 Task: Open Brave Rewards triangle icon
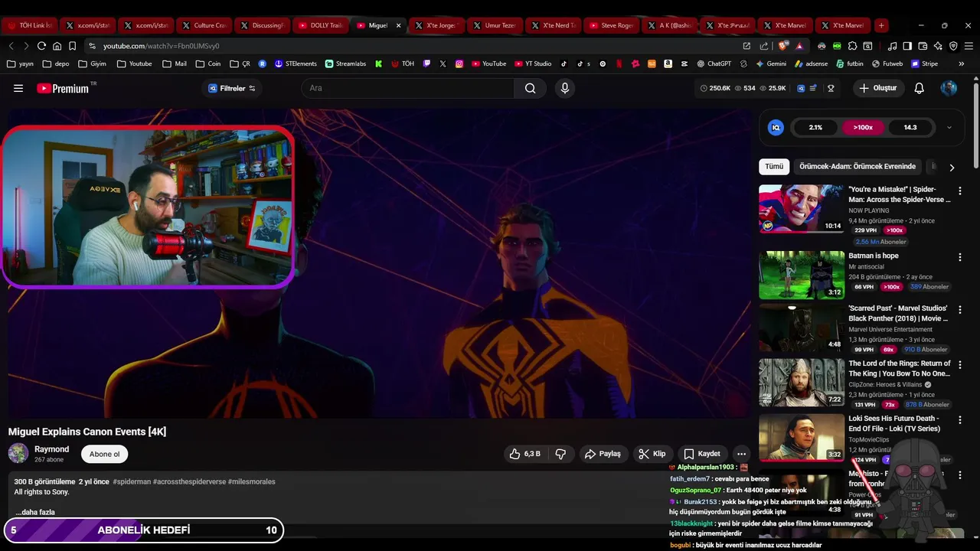pyautogui.click(x=799, y=46)
